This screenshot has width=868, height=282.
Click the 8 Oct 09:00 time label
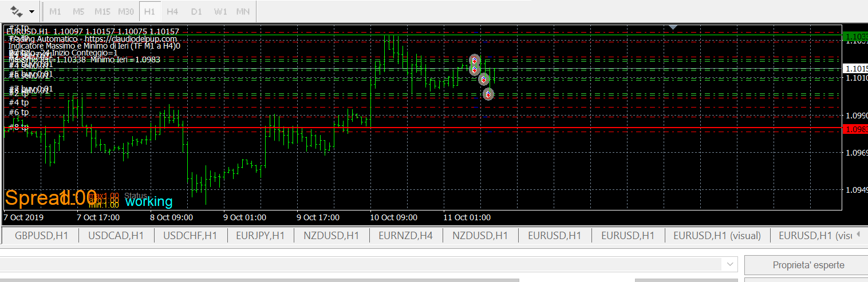[x=171, y=217]
